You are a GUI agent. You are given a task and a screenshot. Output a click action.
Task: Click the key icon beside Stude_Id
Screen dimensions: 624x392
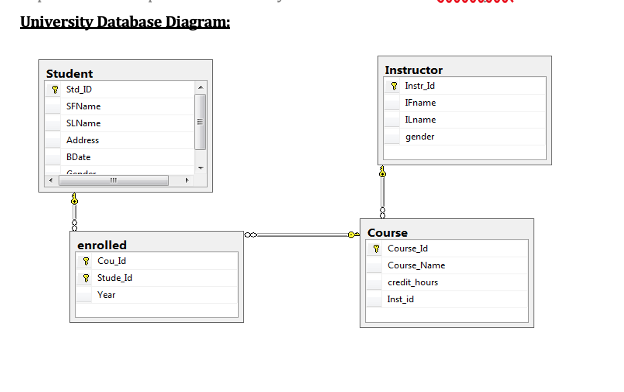click(86, 278)
